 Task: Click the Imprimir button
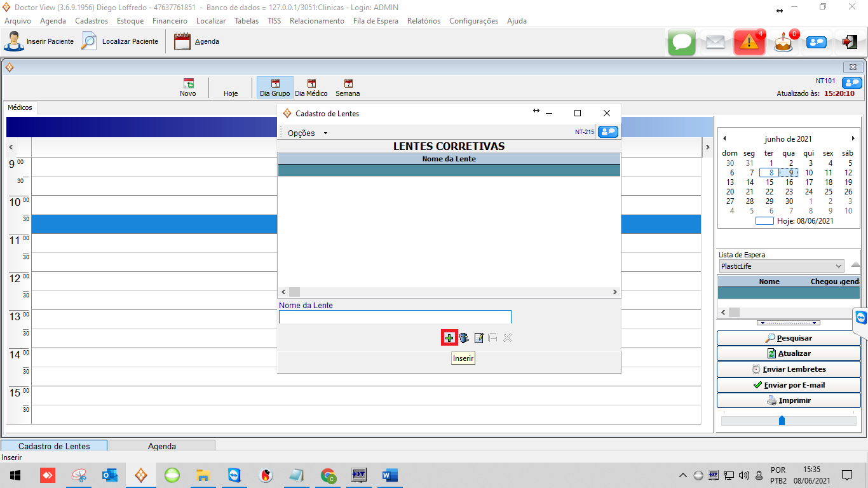pos(789,401)
